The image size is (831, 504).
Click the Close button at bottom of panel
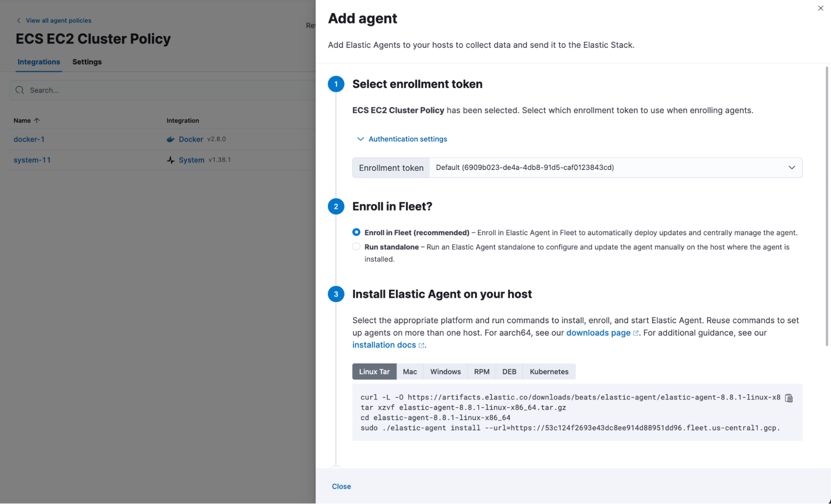tap(341, 486)
